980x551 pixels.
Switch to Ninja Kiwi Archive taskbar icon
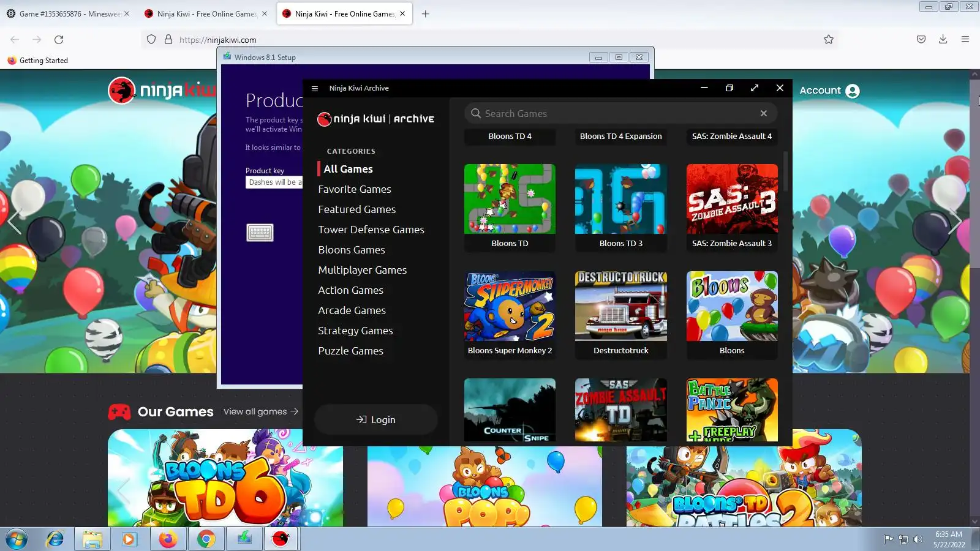281,539
